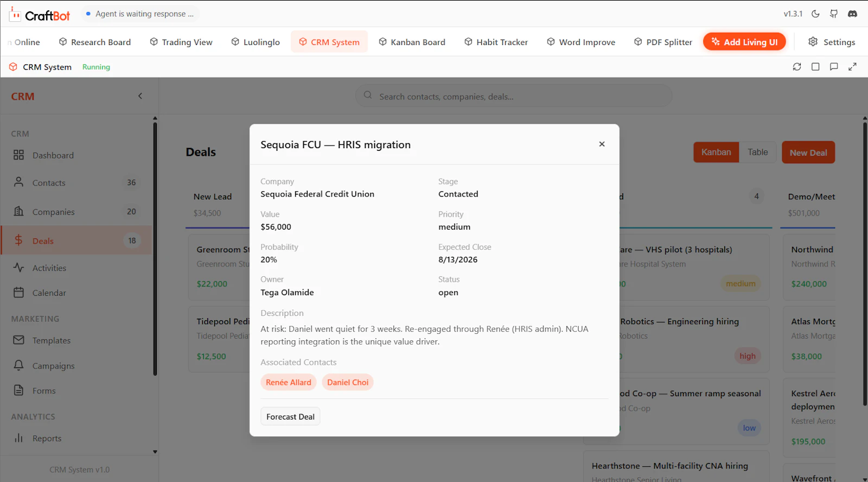The height and width of the screenshot is (482, 868).
Task: Click the Templates envelope icon
Action: tap(18, 340)
